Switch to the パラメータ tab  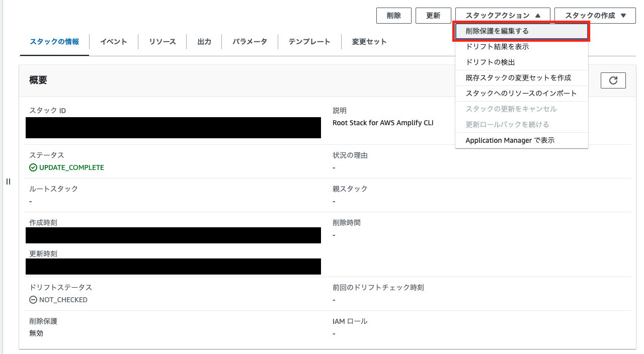tap(250, 42)
